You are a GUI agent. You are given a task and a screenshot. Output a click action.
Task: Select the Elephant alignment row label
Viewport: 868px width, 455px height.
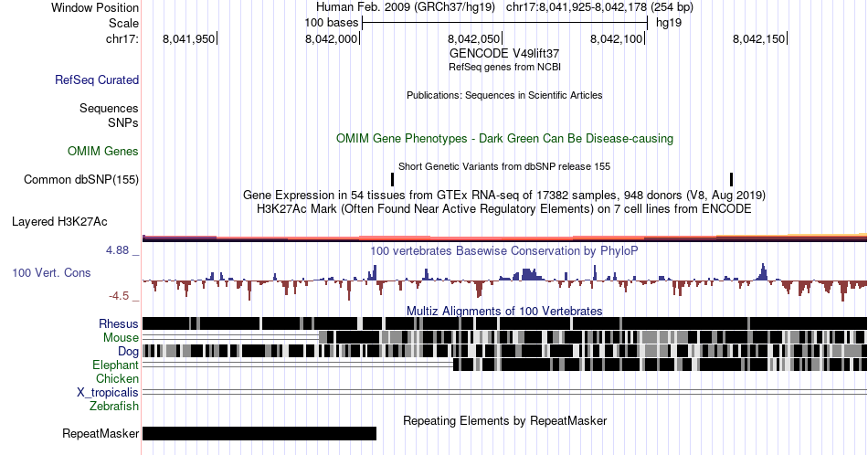coord(115,365)
